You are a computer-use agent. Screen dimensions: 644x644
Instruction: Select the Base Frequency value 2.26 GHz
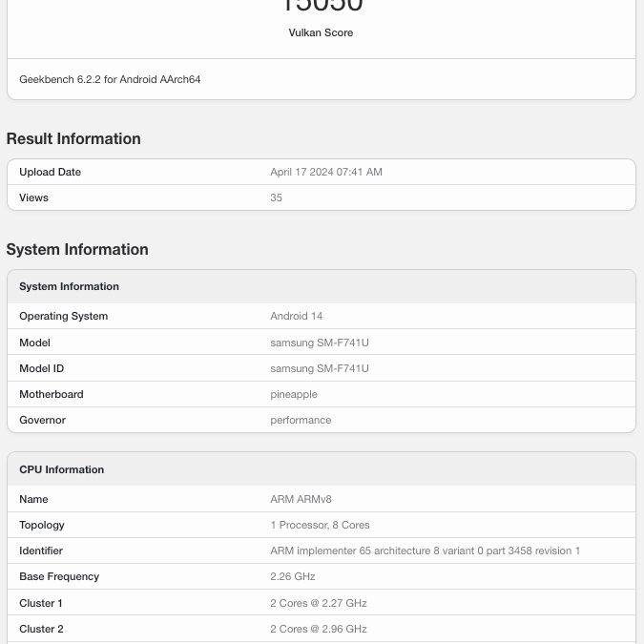point(292,576)
